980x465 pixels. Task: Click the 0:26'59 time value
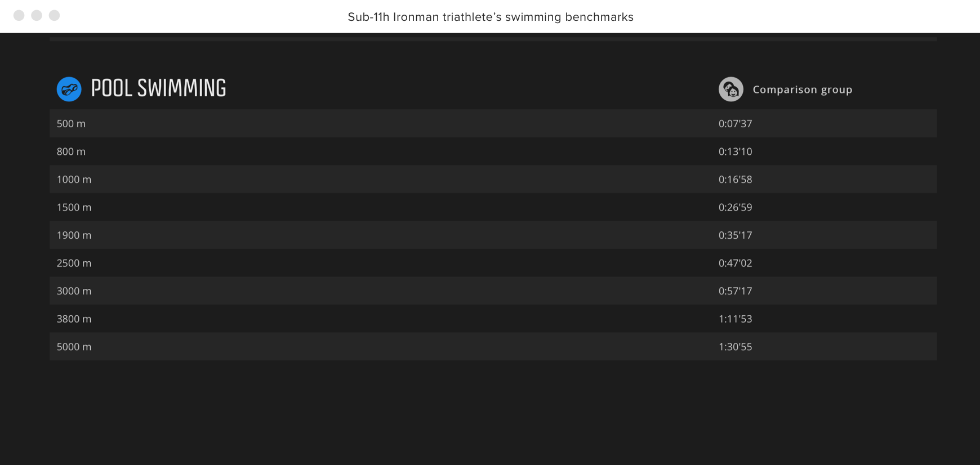(735, 207)
